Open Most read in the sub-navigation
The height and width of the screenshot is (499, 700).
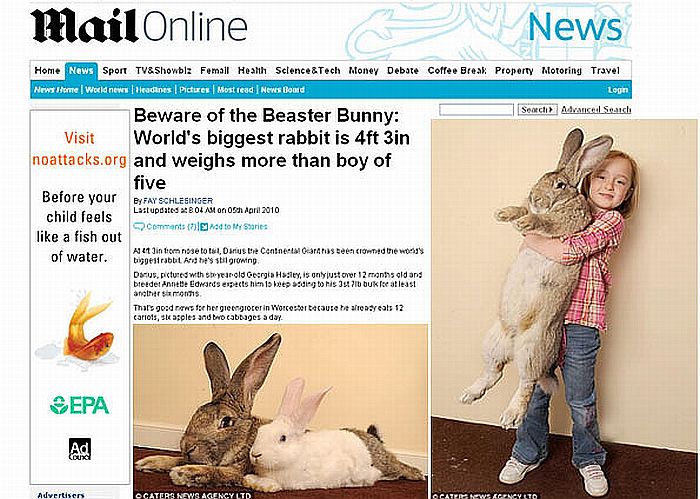[x=235, y=90]
